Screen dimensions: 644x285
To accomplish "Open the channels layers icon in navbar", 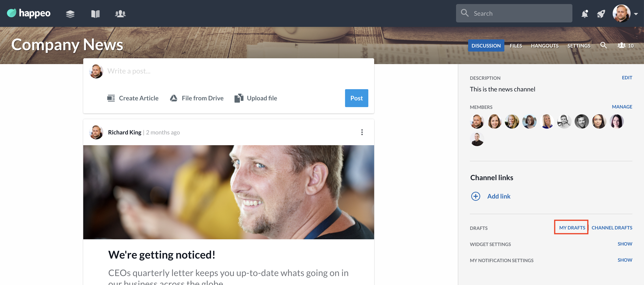I will (70, 14).
